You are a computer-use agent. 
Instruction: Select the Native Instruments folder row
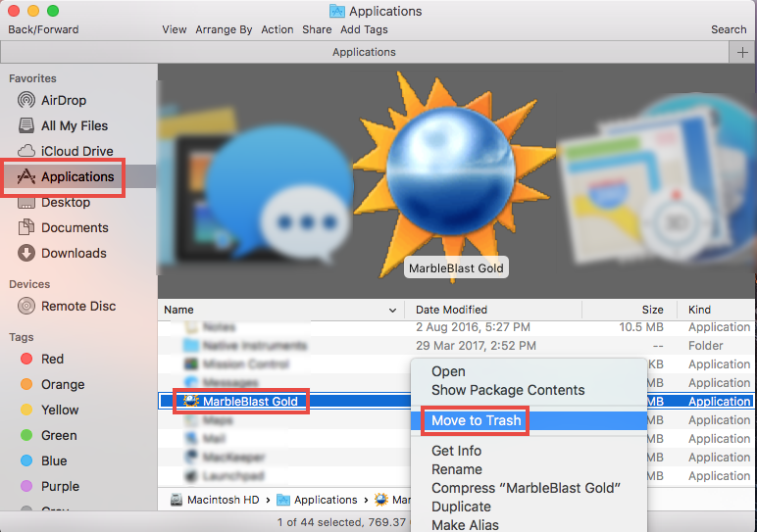(456, 345)
